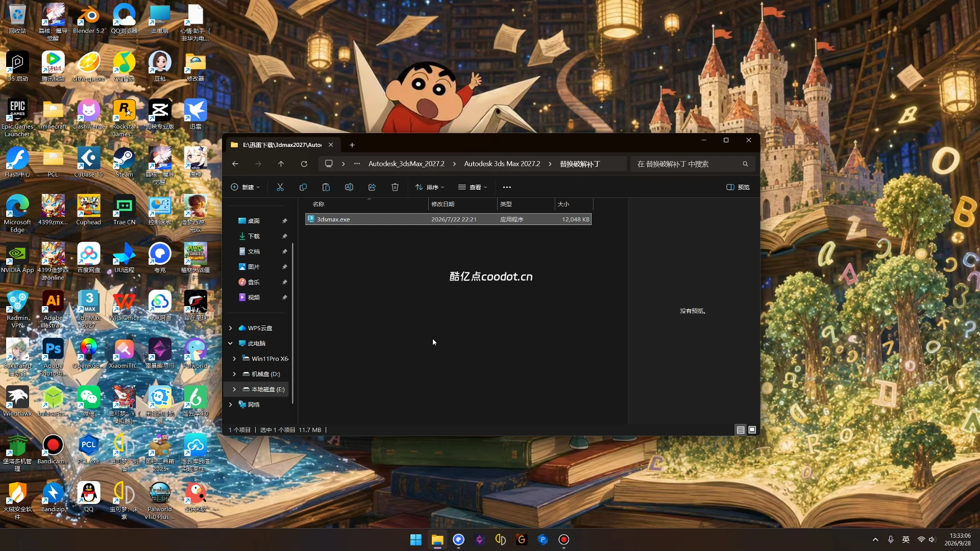Collapse the 此电脑 tree node
This screenshot has height=551, width=980.
point(231,343)
